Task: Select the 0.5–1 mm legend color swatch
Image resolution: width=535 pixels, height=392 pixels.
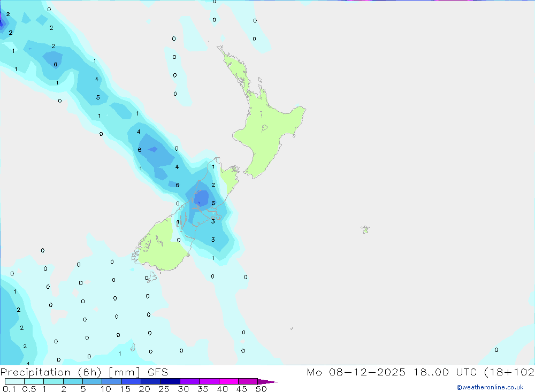Action: (x=34, y=381)
